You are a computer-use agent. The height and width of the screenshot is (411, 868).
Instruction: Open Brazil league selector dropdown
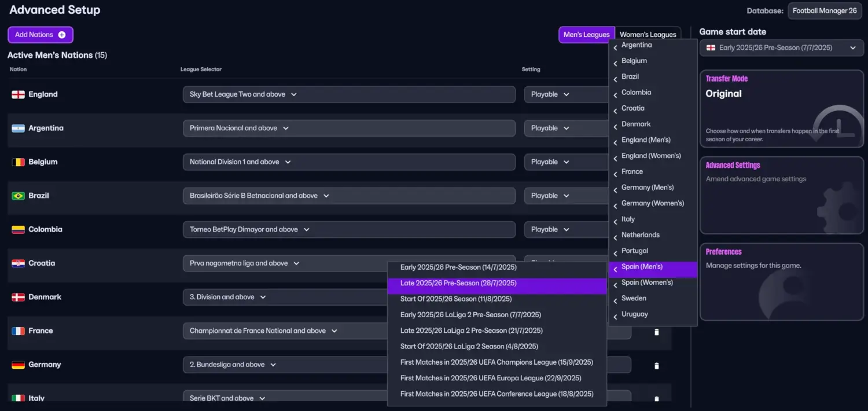[x=349, y=196]
